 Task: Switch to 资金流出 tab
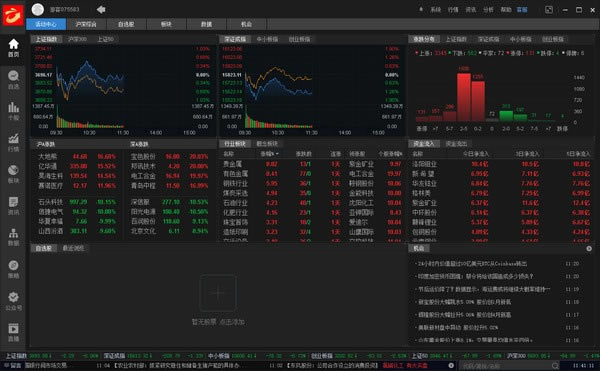click(457, 144)
